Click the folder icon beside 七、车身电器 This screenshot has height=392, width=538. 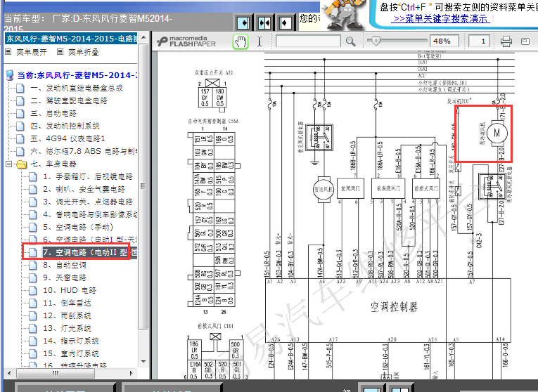[x=22, y=164]
